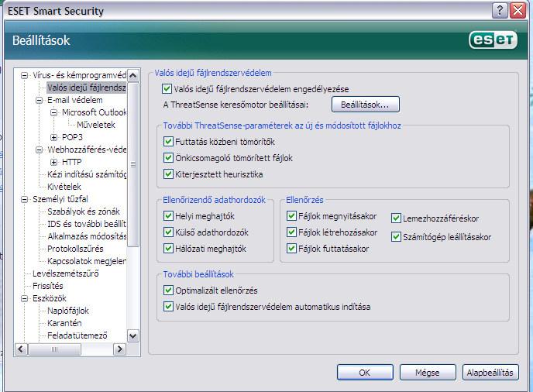
Task: Click tree vertical scrollbar down arrow
Action: coord(133,336)
